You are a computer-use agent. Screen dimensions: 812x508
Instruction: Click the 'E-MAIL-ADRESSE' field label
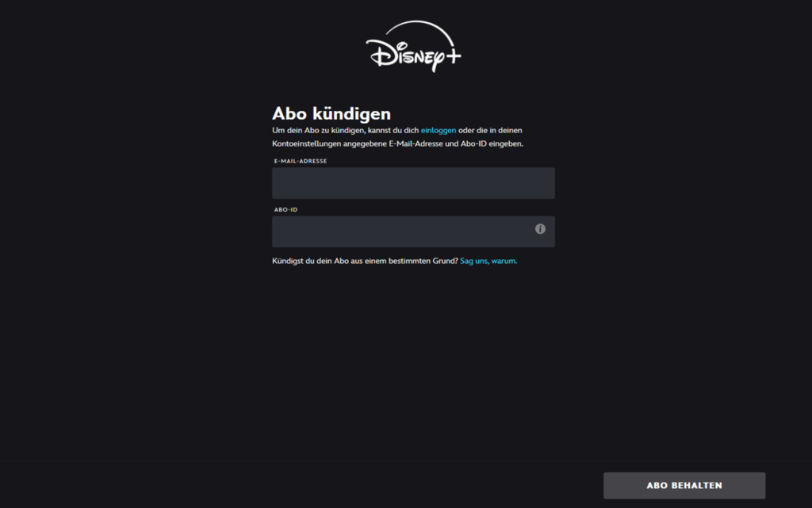pyautogui.click(x=301, y=161)
